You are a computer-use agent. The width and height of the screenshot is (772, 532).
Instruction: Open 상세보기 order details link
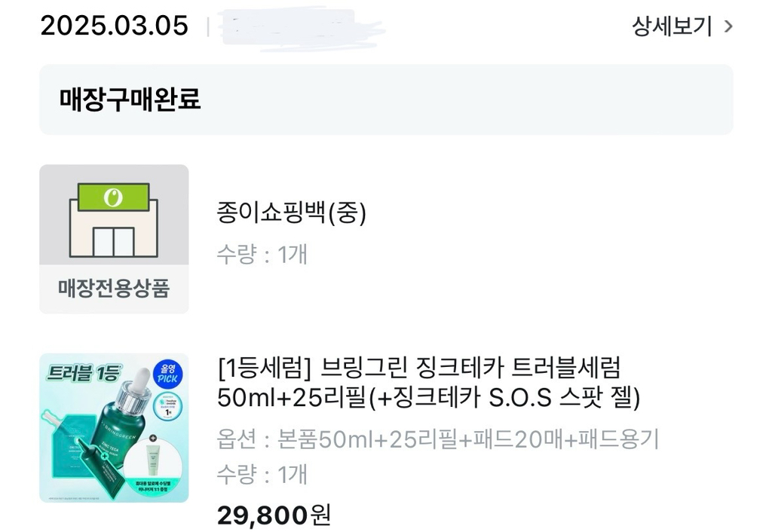(x=672, y=26)
